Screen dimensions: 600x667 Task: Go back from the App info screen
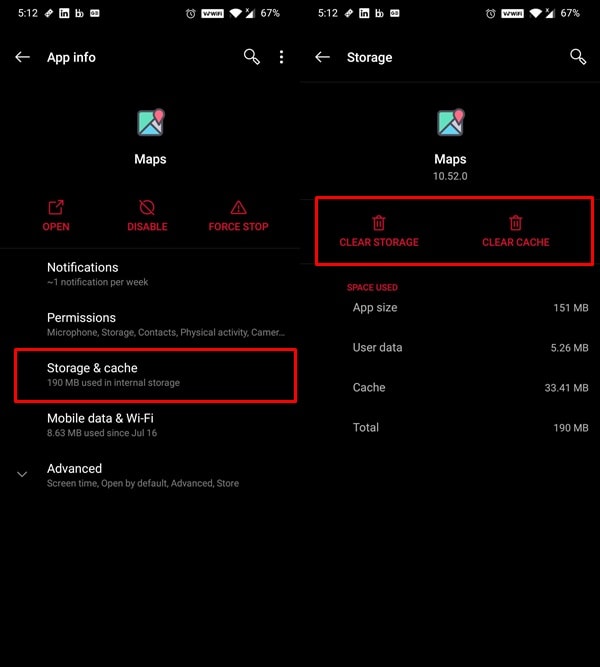pos(23,57)
